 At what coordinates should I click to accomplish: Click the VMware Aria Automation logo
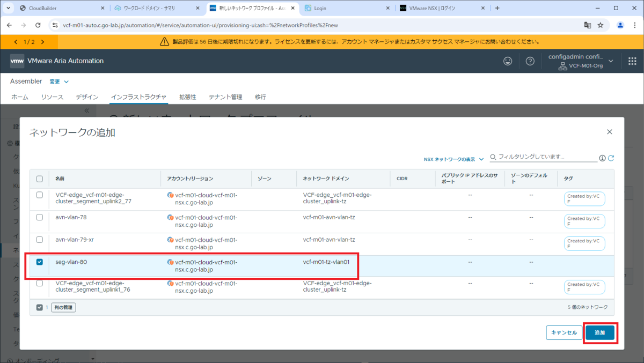tap(17, 61)
